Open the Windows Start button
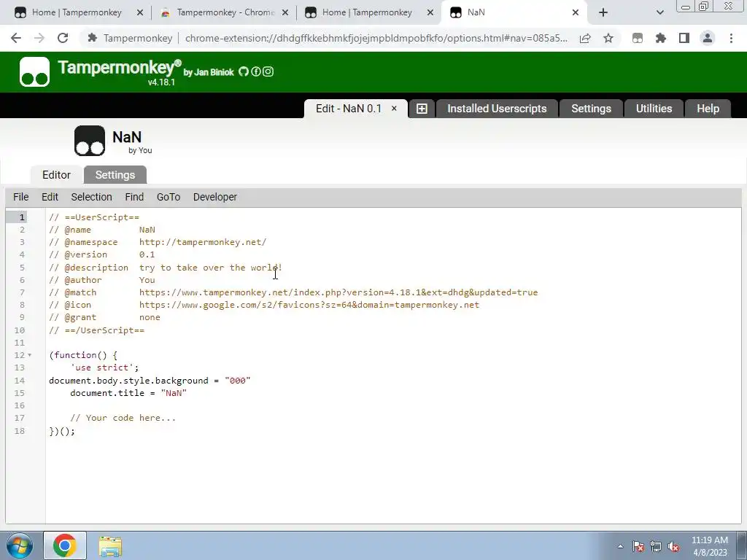The width and height of the screenshot is (747, 560). (19, 545)
